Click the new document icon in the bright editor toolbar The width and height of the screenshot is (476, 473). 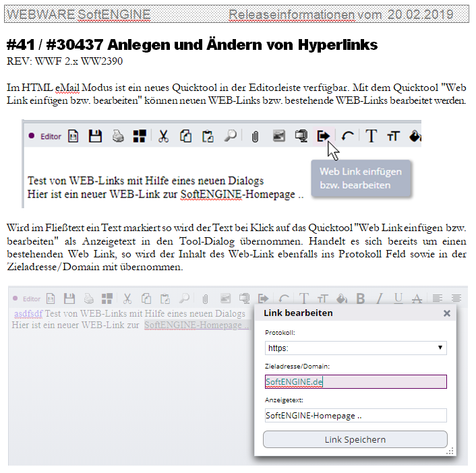click(73, 136)
